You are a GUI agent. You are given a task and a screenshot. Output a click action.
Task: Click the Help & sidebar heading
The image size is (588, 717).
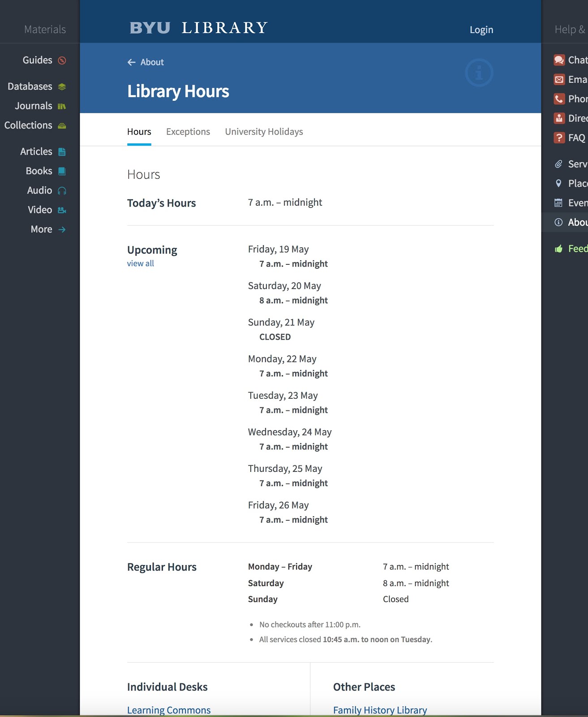point(571,30)
